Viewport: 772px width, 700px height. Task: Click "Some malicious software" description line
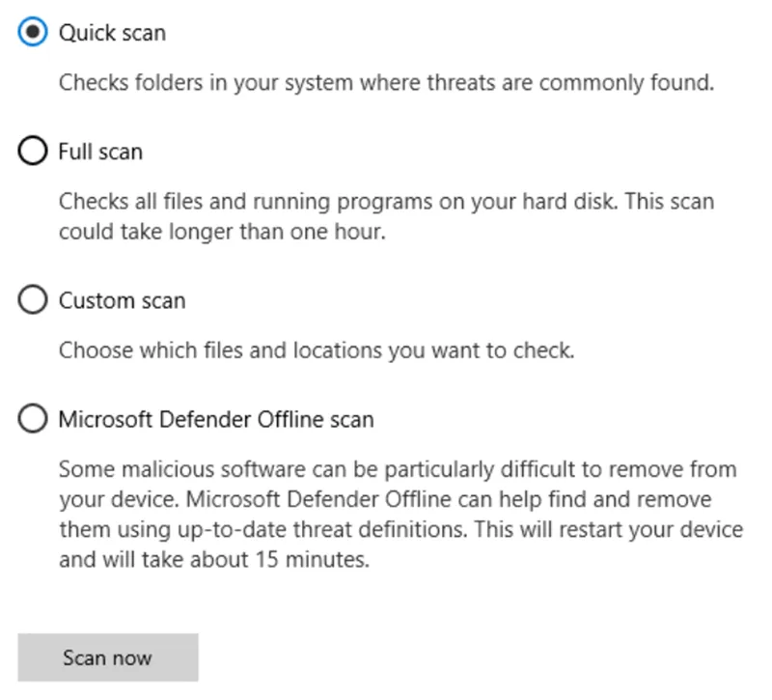[x=398, y=470]
